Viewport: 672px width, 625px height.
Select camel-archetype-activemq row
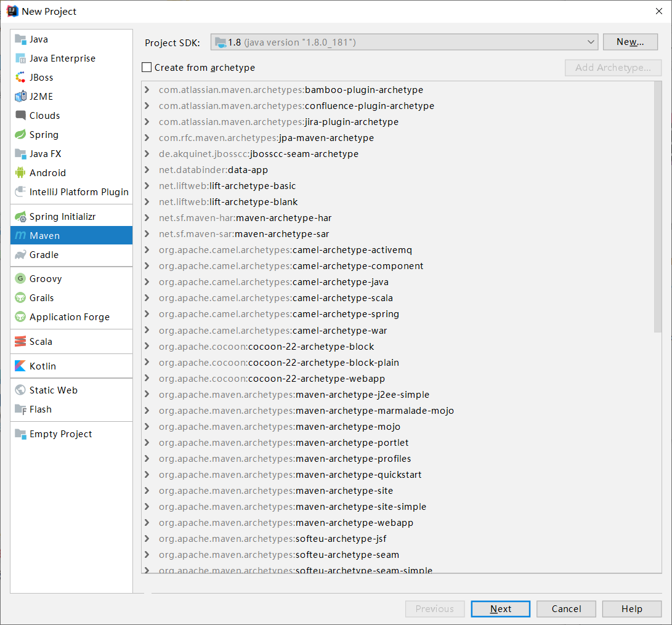[398, 250]
